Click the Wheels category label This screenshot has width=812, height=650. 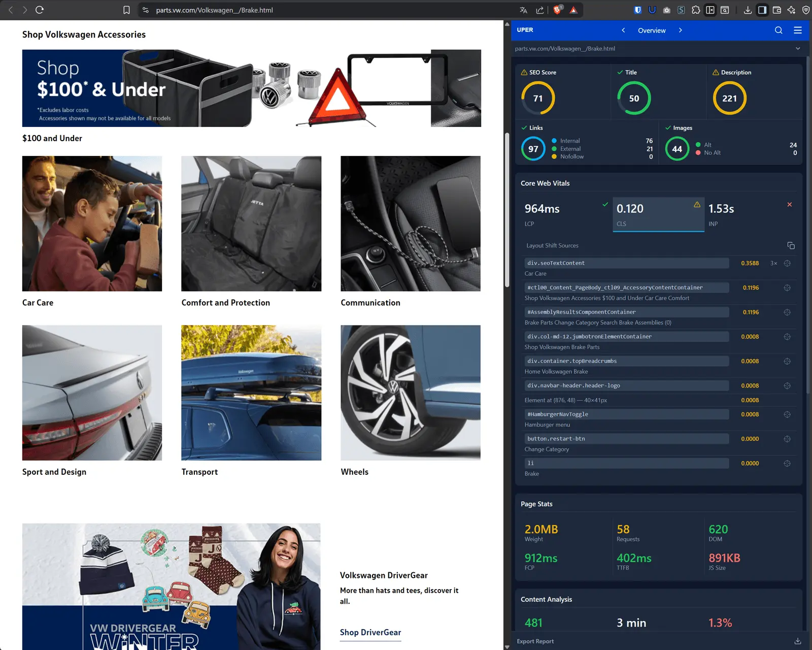[355, 472]
